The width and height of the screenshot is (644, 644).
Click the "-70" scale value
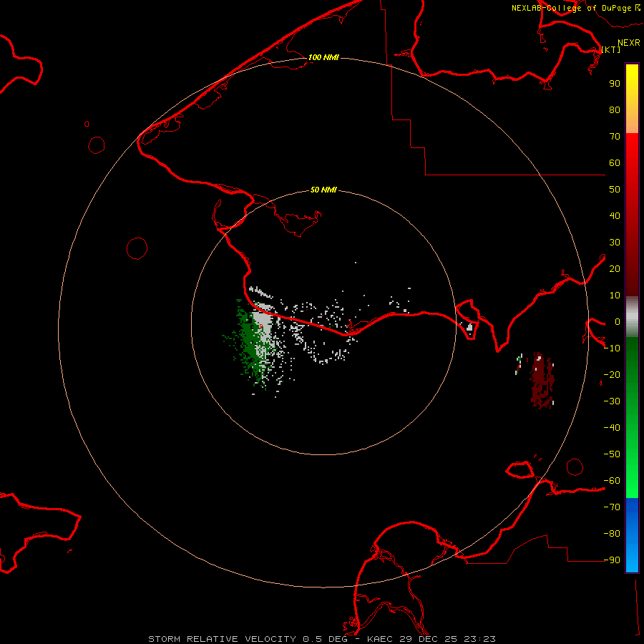(x=612, y=507)
